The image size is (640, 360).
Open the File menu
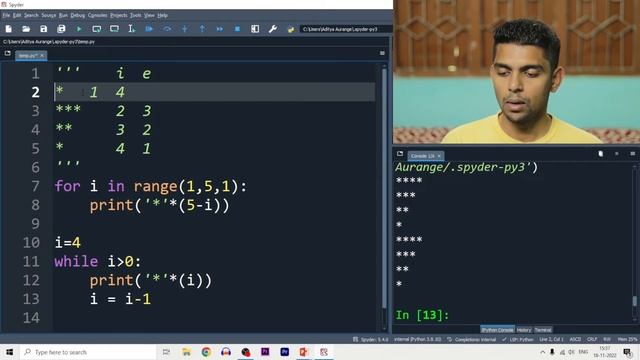(6, 15)
